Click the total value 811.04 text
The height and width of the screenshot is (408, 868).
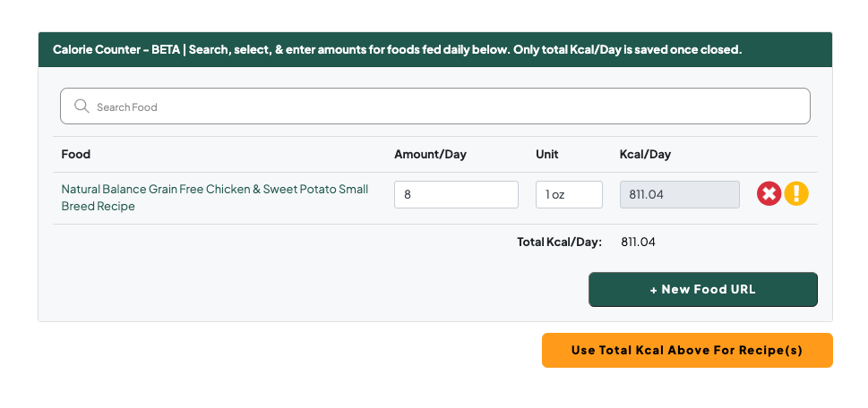pyautogui.click(x=639, y=242)
